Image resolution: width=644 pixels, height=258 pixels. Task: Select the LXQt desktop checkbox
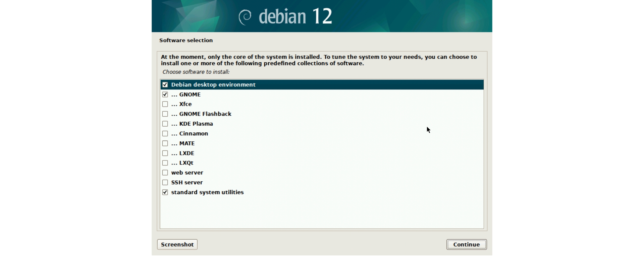165,163
